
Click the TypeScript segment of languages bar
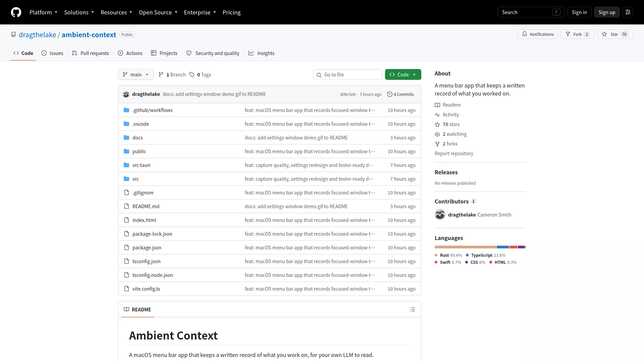point(503,247)
